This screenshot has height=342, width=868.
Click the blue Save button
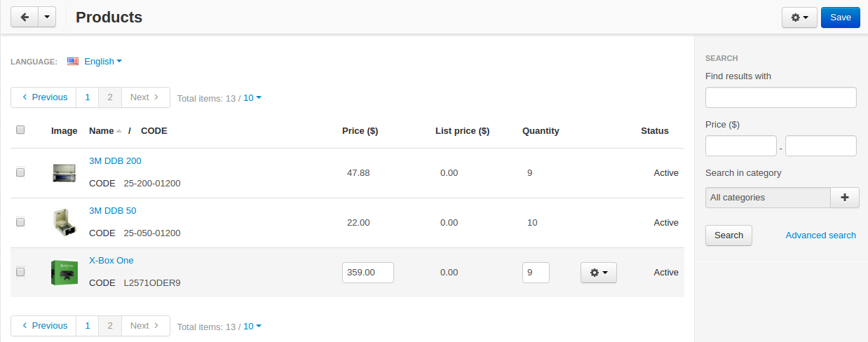(841, 18)
